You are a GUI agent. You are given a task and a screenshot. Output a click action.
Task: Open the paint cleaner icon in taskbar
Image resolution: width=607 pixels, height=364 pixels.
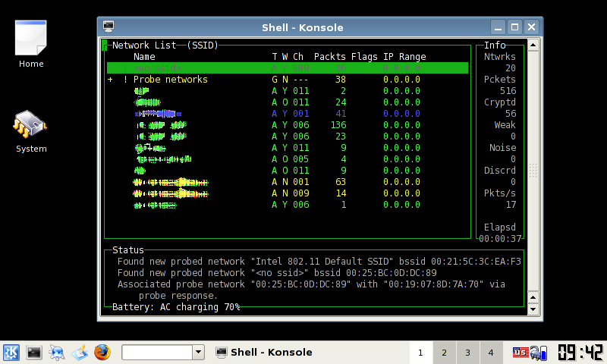pyautogui.click(x=80, y=353)
